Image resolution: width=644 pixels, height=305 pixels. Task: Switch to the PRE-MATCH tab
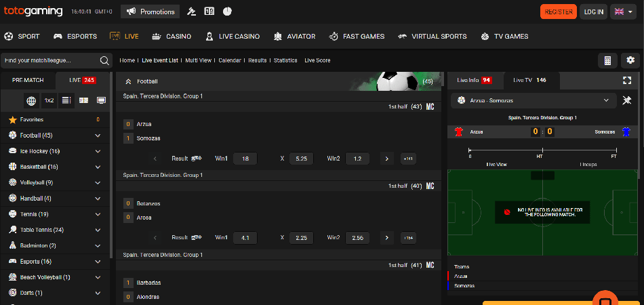coord(28,80)
